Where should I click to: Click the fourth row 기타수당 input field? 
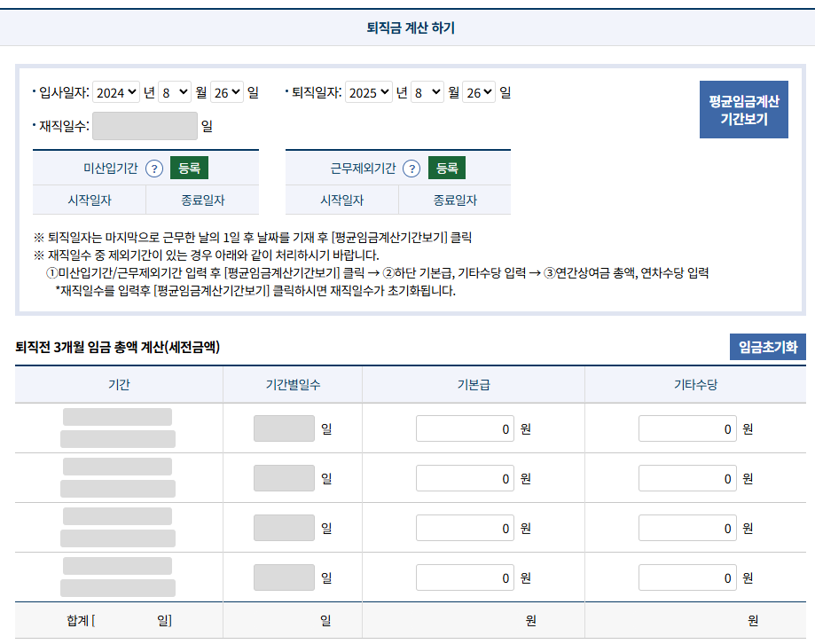pos(687,577)
